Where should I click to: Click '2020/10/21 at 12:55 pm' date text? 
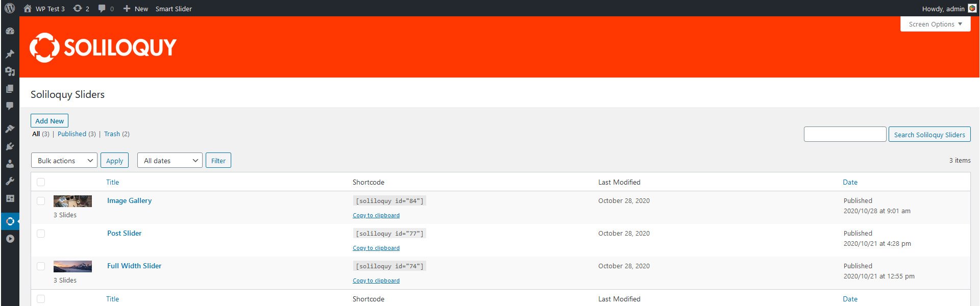click(879, 276)
